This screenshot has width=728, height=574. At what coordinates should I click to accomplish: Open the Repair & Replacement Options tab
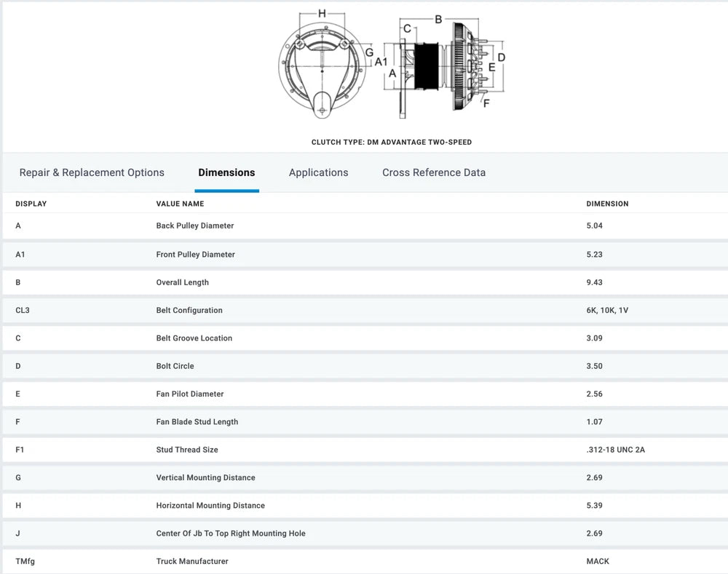[92, 172]
